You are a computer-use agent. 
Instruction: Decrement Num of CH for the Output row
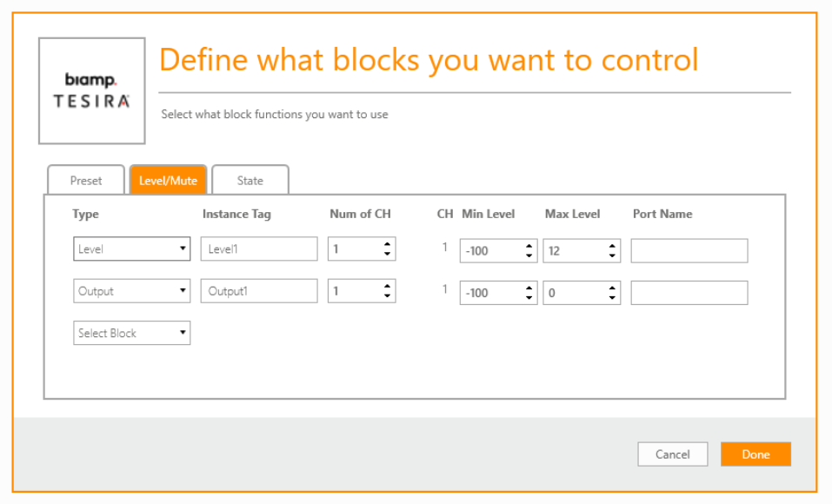tap(389, 295)
